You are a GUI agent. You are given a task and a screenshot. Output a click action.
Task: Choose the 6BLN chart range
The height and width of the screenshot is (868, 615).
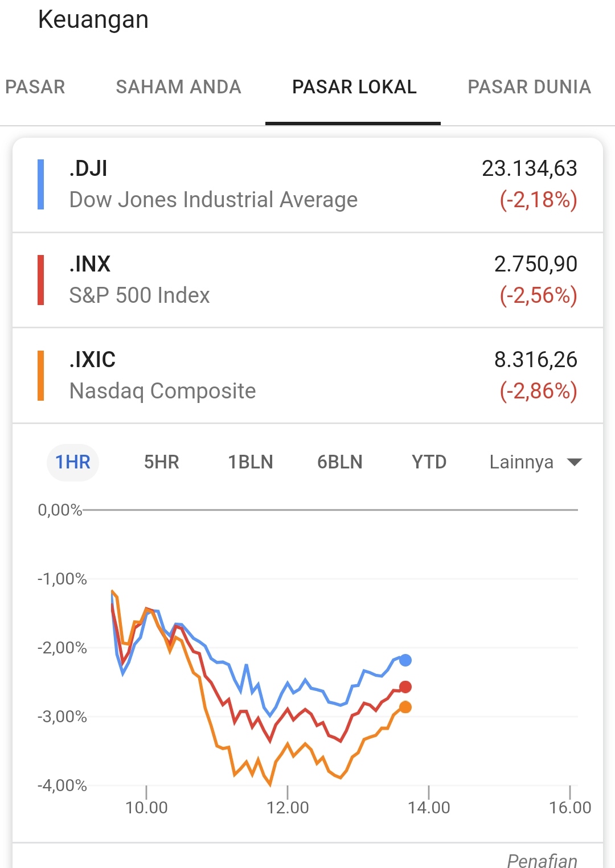coord(340,462)
